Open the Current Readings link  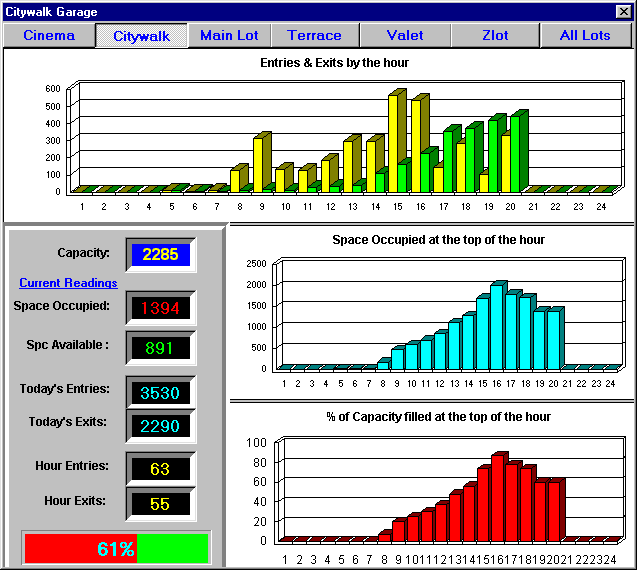[68, 283]
